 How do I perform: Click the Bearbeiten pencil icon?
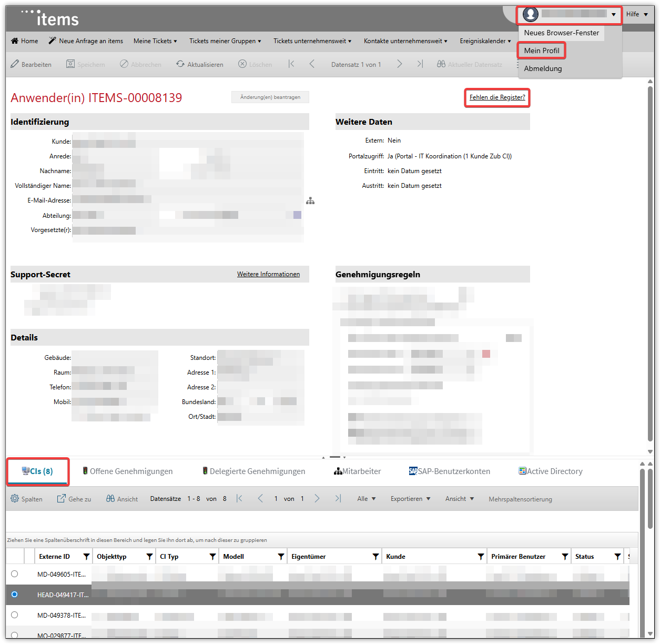(x=15, y=64)
